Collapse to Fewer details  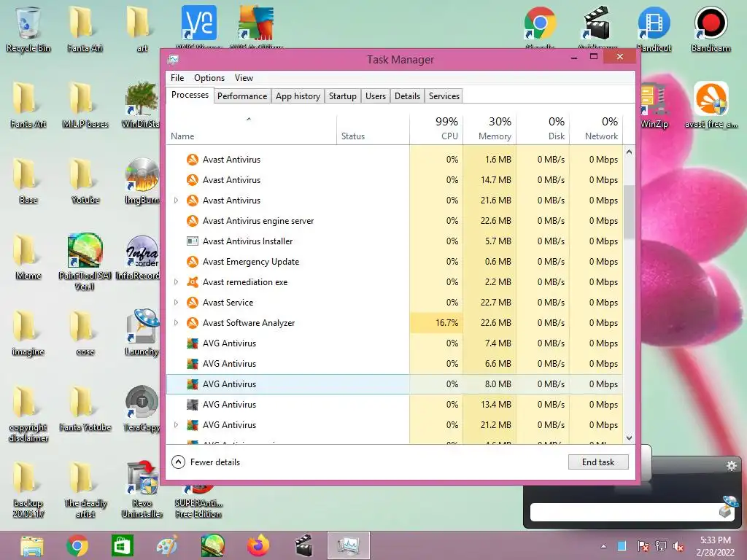(x=206, y=462)
